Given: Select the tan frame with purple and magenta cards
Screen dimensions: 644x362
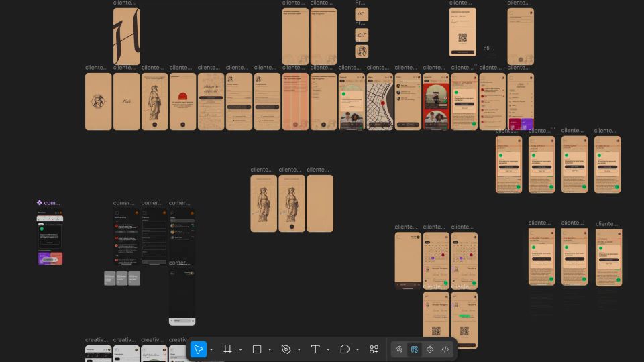Looking at the screenshot, I should coord(521,102).
